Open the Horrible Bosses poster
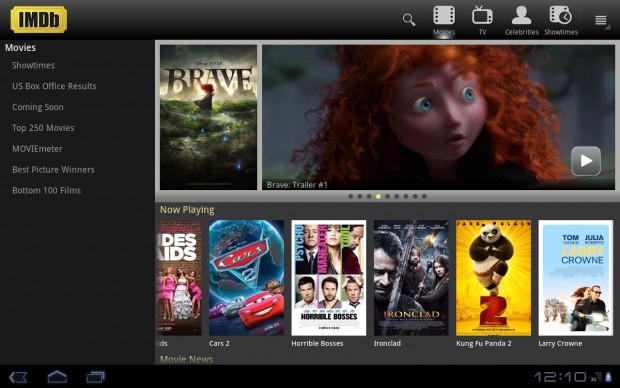620x388 pixels. pos(329,278)
